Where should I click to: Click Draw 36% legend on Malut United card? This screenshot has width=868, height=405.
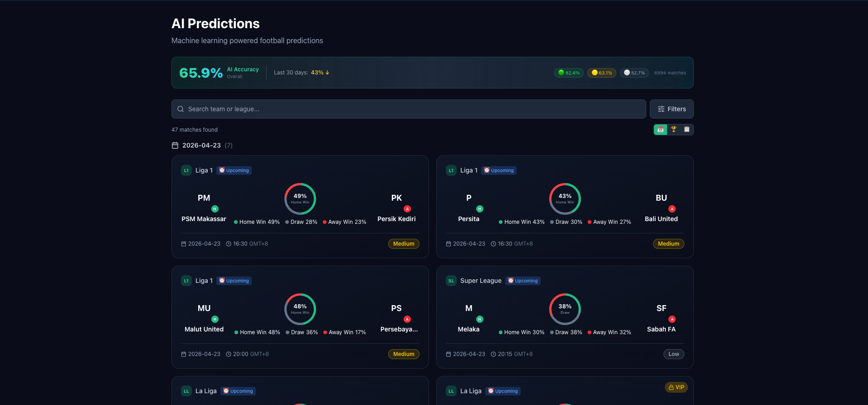click(x=302, y=332)
